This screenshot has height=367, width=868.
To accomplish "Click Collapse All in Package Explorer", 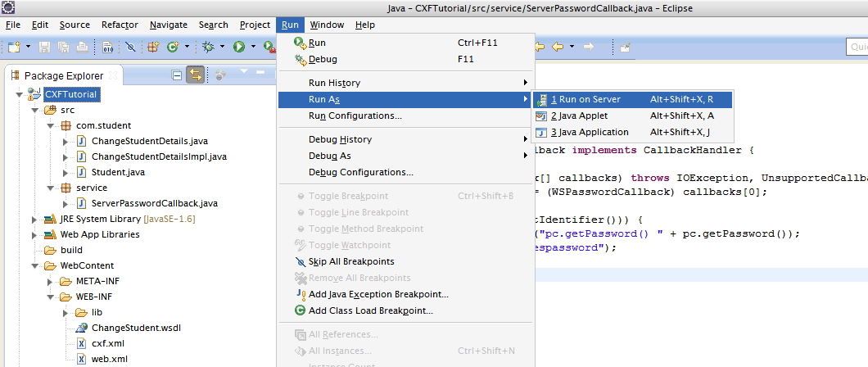I will (176, 75).
